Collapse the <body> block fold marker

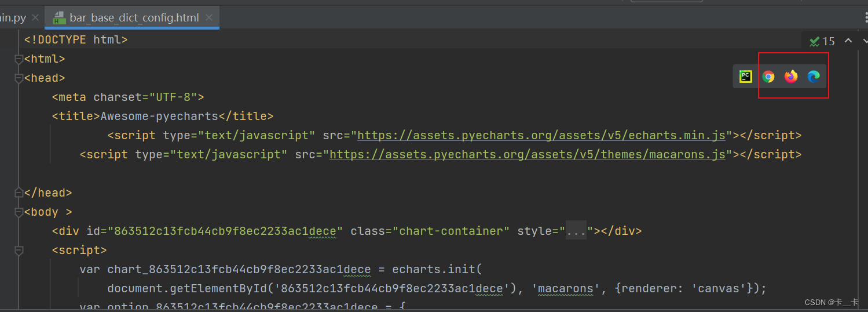pyautogui.click(x=19, y=212)
